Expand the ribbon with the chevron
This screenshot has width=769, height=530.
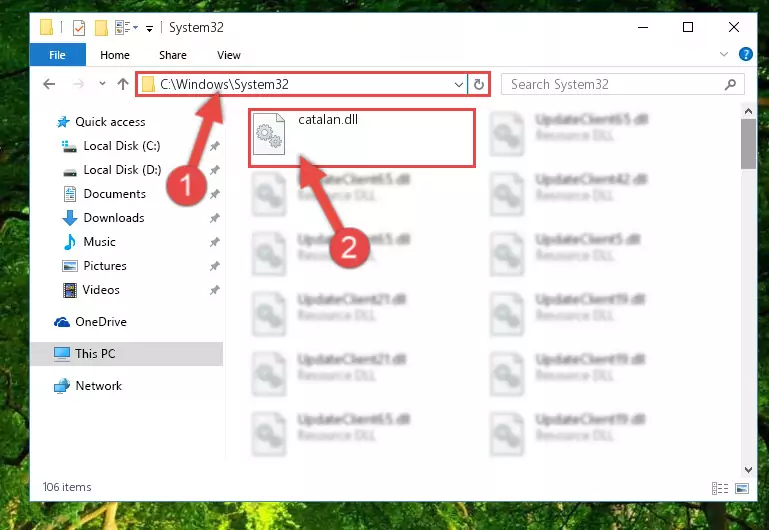point(723,54)
